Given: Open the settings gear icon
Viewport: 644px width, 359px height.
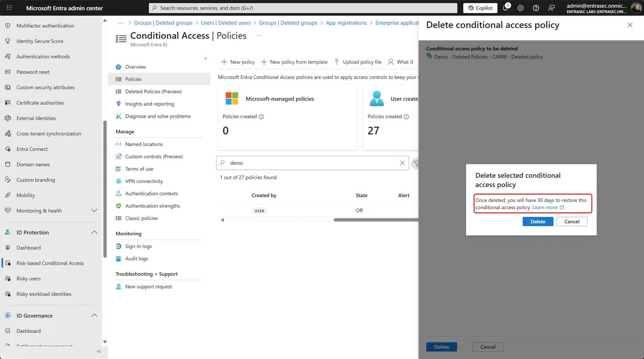Looking at the screenshot, I should (x=521, y=8).
